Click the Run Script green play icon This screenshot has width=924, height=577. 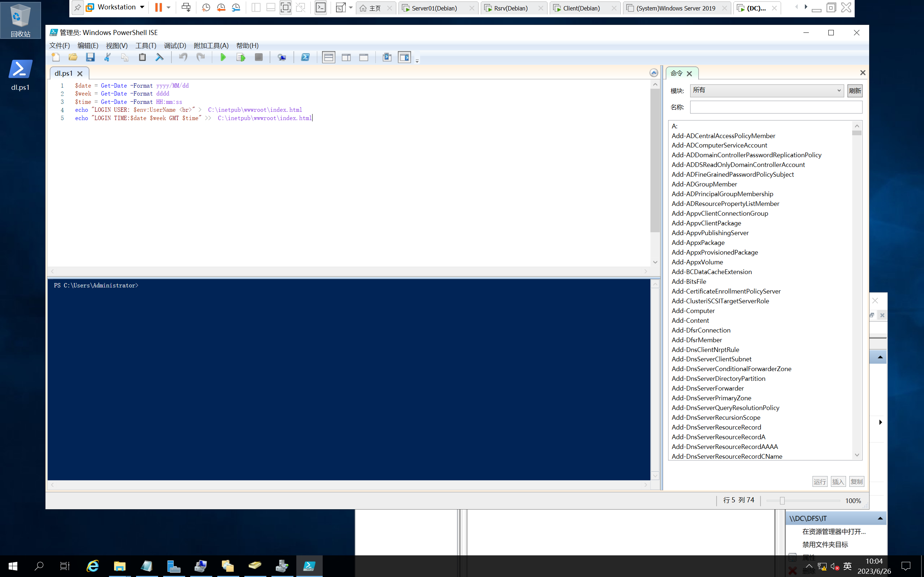coord(223,57)
